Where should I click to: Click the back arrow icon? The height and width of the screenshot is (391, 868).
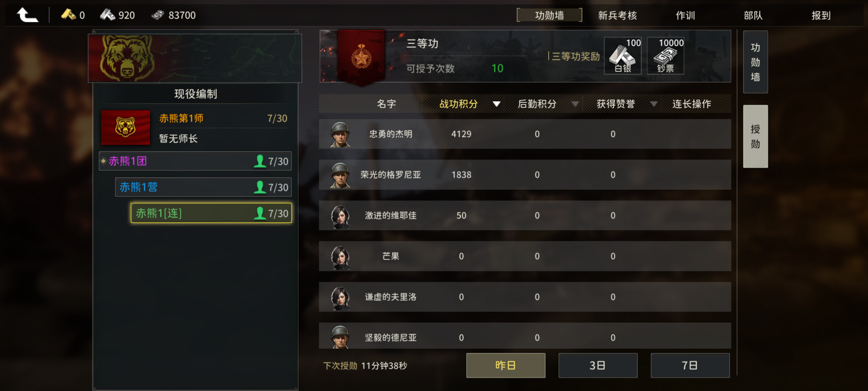[28, 15]
